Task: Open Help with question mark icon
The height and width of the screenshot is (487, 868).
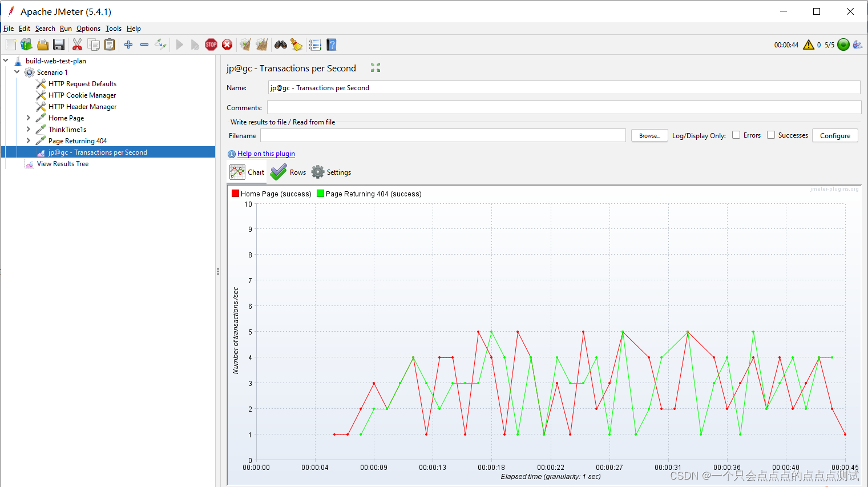Action: pyautogui.click(x=332, y=45)
